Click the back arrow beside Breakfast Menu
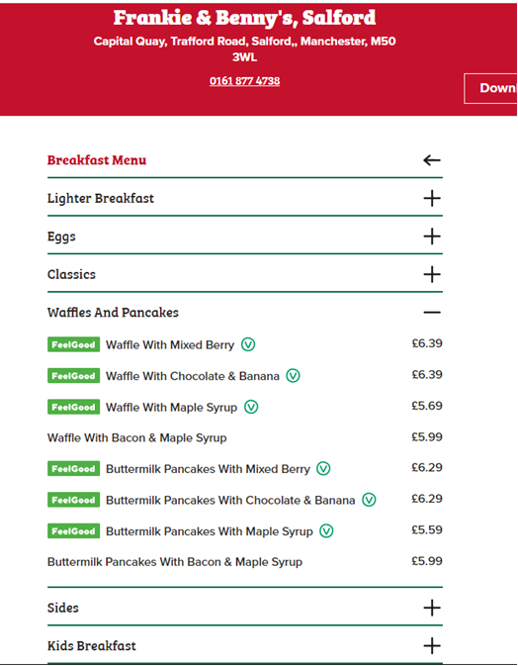Viewport: 518px width, 666px height. [432, 160]
